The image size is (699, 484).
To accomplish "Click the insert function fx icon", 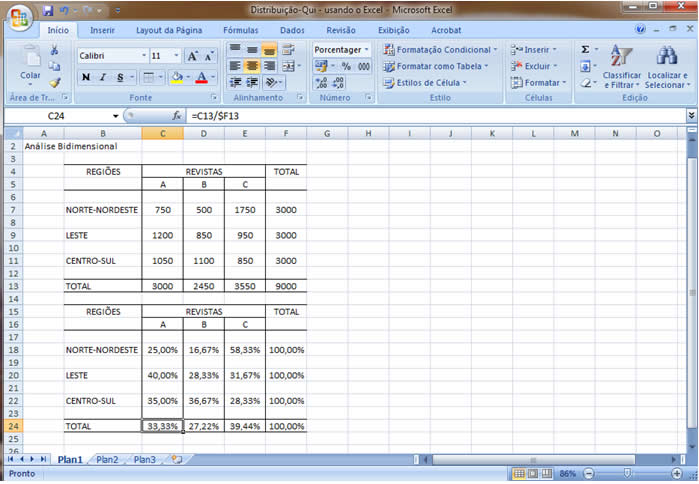I will point(177,116).
